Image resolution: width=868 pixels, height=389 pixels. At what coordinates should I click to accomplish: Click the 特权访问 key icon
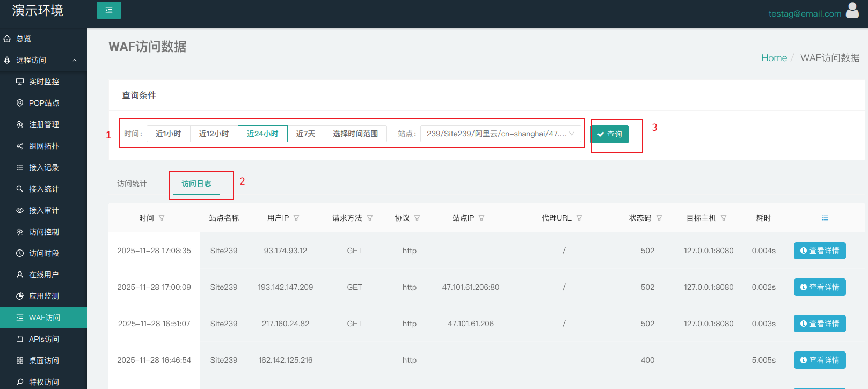20,382
